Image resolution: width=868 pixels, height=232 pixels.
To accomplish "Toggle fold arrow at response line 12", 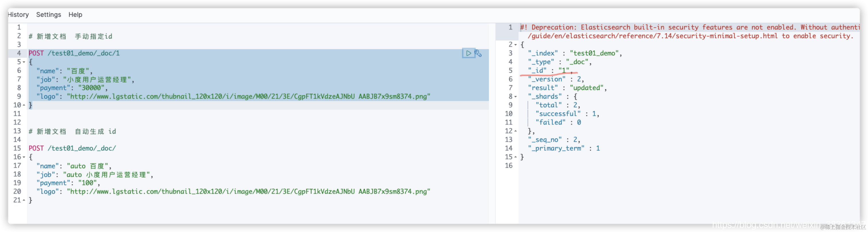I will coord(516,131).
